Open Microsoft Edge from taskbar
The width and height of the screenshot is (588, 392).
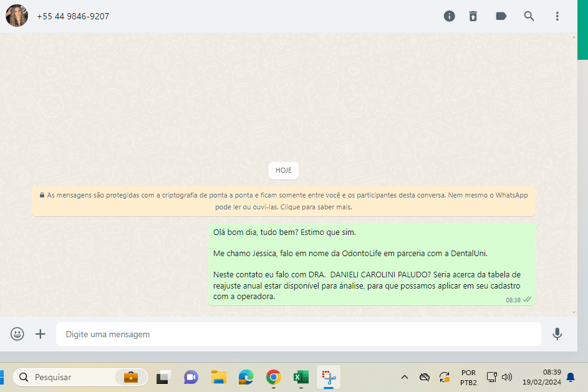pos(246,377)
